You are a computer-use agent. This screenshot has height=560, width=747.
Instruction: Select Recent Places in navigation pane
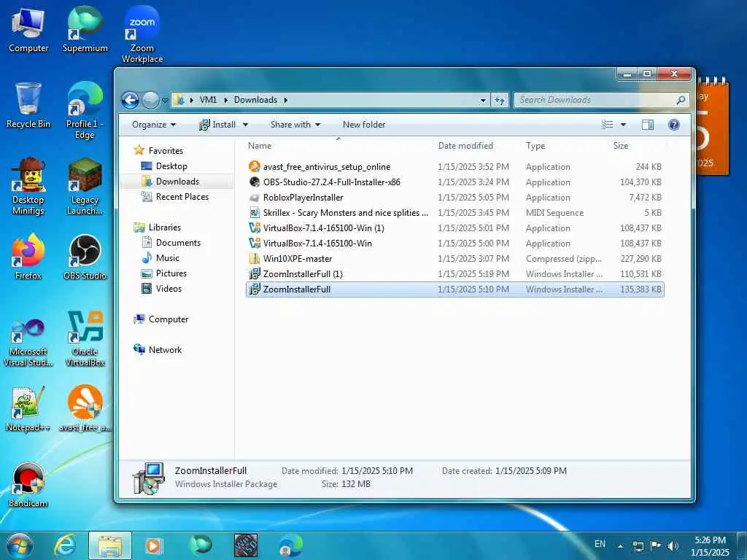click(175, 197)
